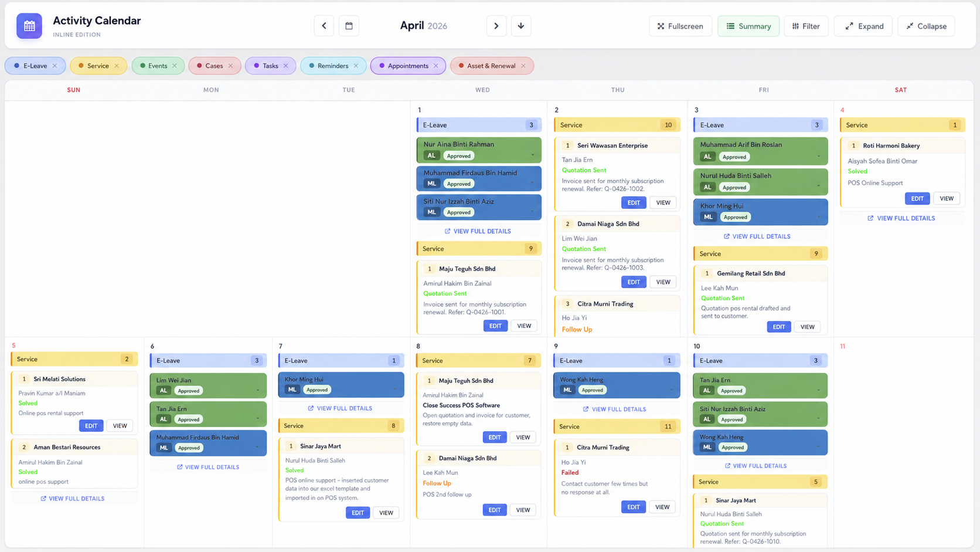Open the Filter options
Screen dimensions: 980x552
(x=806, y=26)
